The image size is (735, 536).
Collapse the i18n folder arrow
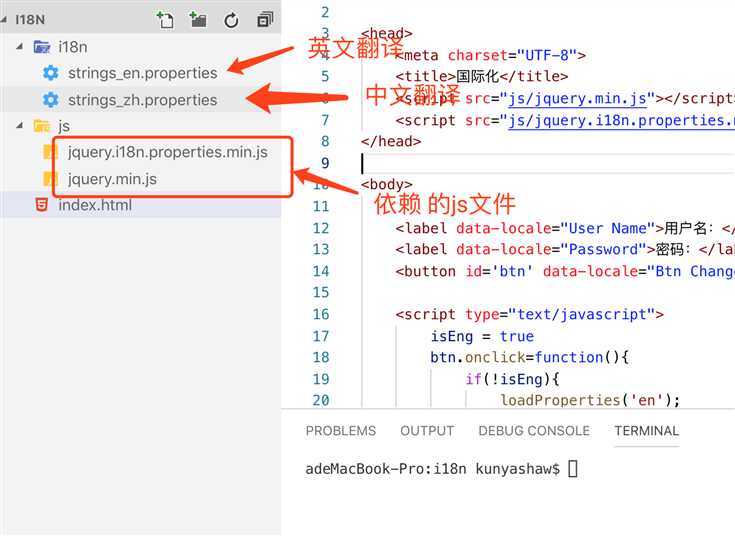click(20, 46)
